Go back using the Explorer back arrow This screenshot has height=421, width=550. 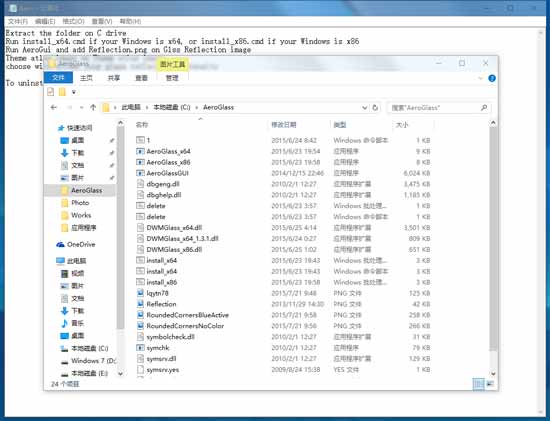tap(54, 107)
